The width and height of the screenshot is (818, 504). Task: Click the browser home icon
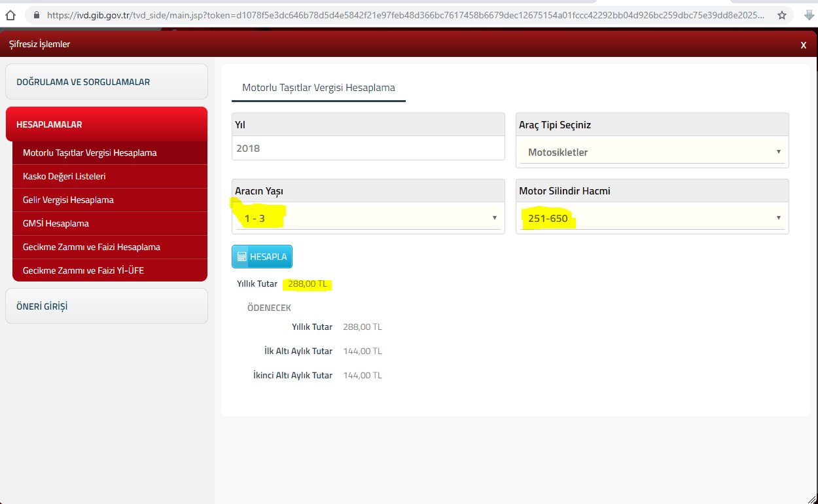[x=10, y=15]
